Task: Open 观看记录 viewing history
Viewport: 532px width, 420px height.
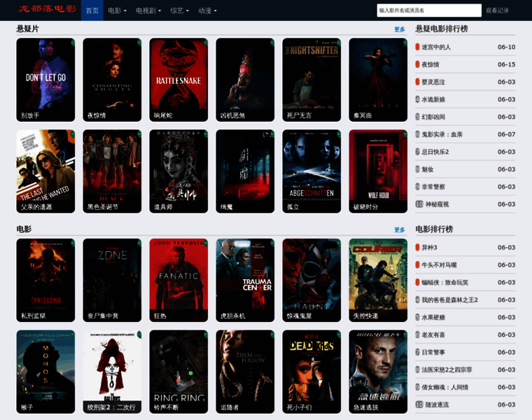Action: pyautogui.click(x=497, y=10)
